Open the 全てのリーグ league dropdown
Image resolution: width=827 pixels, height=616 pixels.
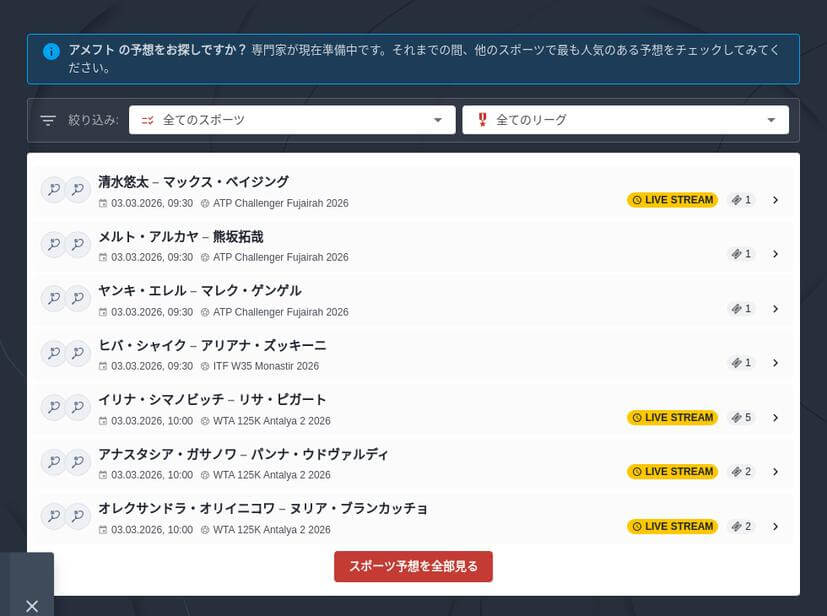point(625,120)
